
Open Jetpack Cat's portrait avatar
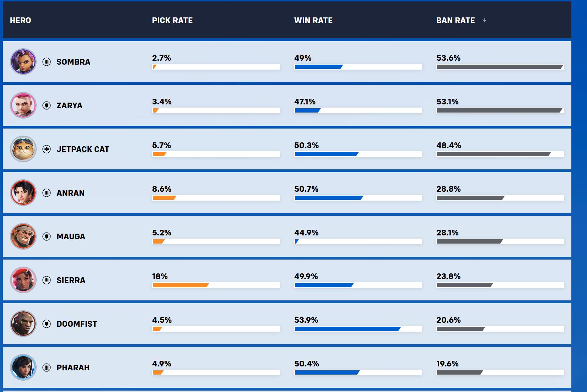pyautogui.click(x=23, y=149)
